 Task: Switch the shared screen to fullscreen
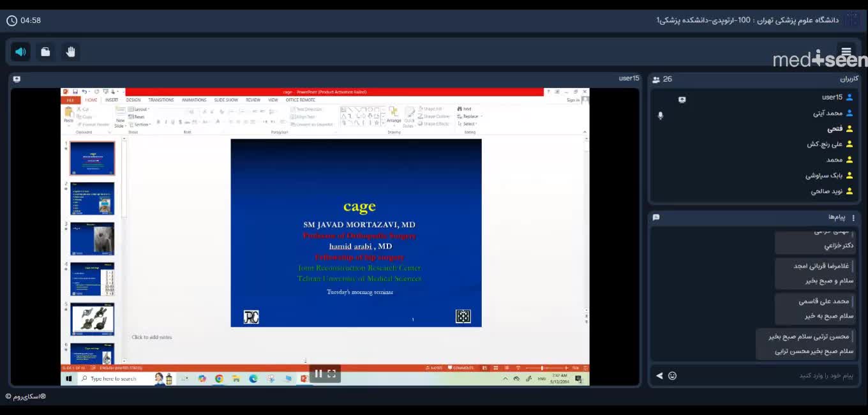(332, 373)
